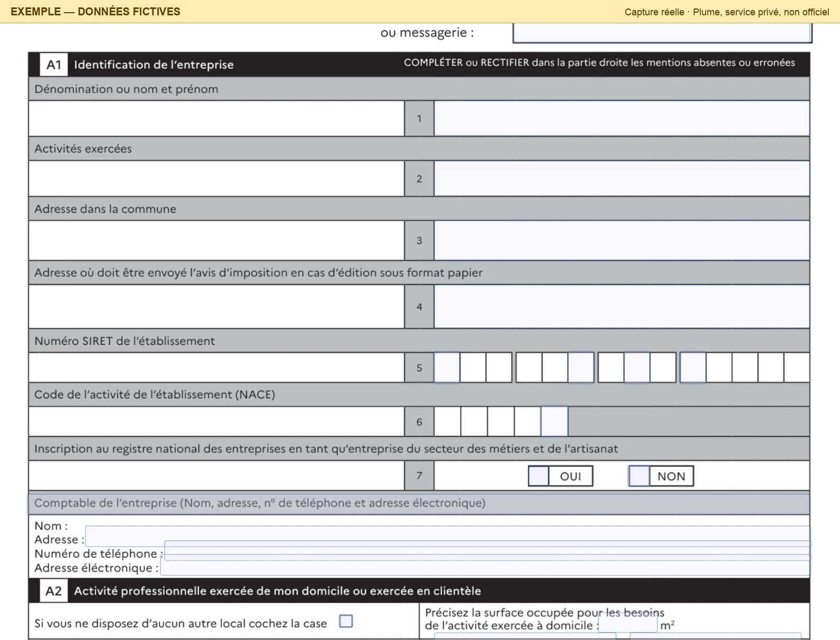Click the 'Activité professionnelle exercée de mon domicile' heading
Viewport: 840px width, 640px height.
tap(278, 591)
